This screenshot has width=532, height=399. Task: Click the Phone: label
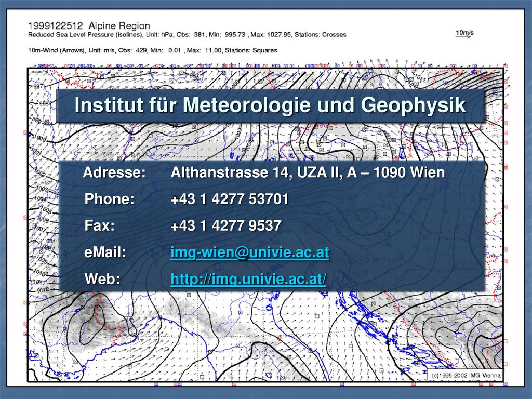click(x=109, y=199)
